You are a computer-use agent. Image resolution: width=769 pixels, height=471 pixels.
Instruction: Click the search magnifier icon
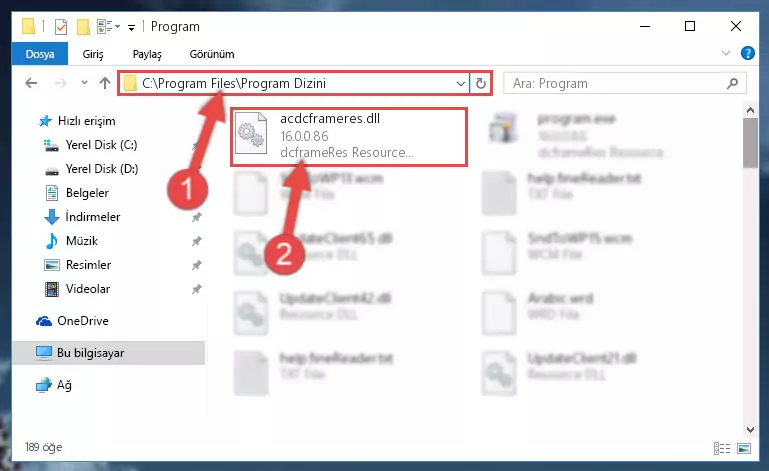pos(732,83)
